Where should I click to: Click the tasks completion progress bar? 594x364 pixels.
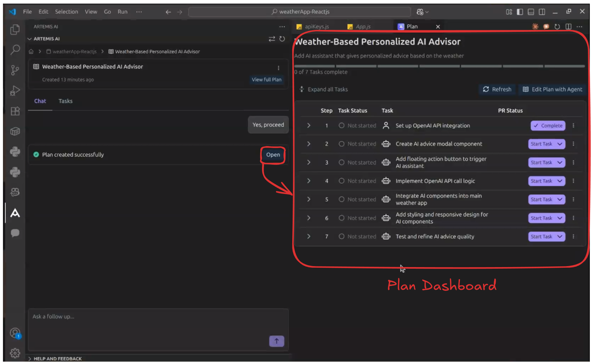pos(439,66)
